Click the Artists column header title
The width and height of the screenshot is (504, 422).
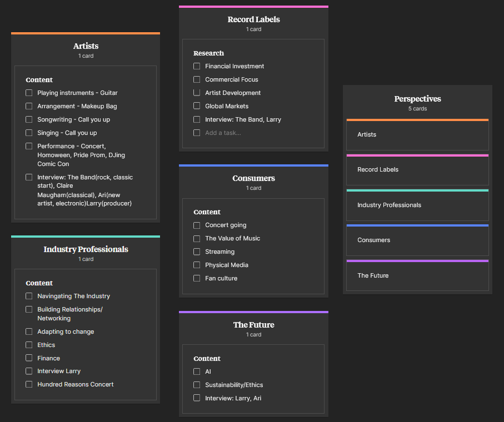(x=86, y=46)
